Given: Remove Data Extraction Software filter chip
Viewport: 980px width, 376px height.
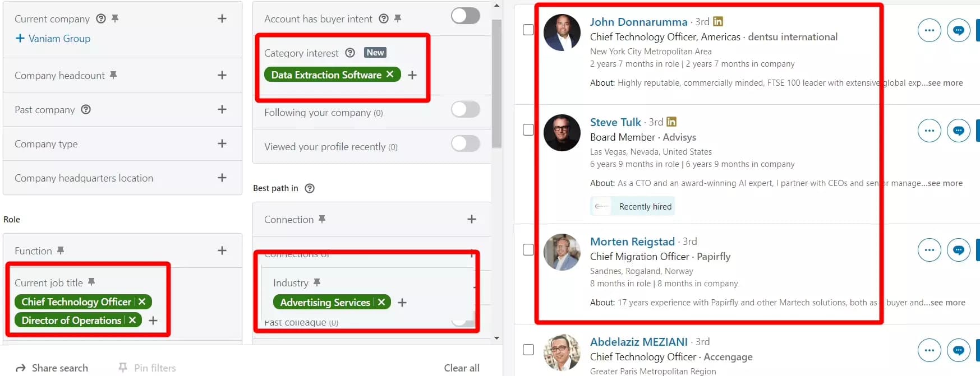Looking at the screenshot, I should coord(390,75).
